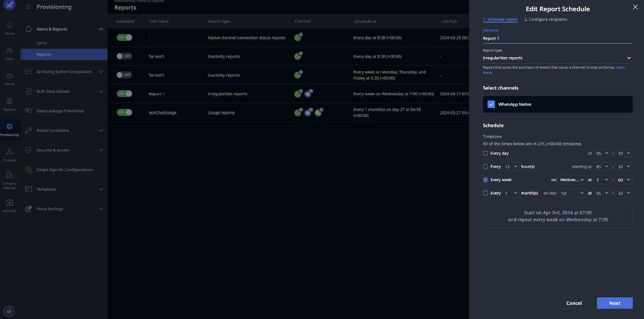The height and width of the screenshot is (319, 644).
Task: Uncheck the WhatsApp Native channel checkbox
Action: coord(491,104)
